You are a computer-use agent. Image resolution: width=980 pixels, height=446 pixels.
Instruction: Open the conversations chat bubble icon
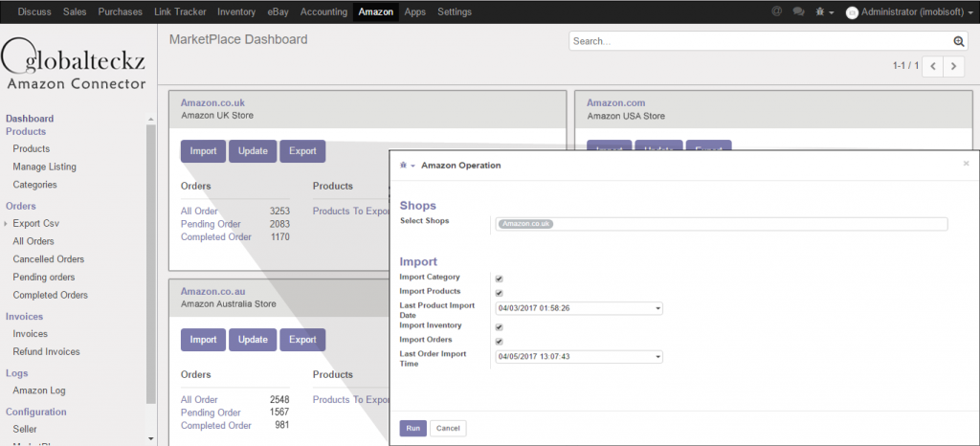click(x=798, y=11)
